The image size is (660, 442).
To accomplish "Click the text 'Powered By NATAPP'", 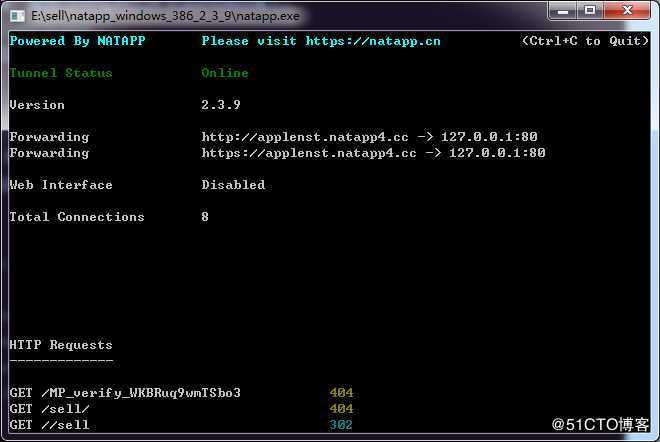I will pyautogui.click(x=77, y=41).
